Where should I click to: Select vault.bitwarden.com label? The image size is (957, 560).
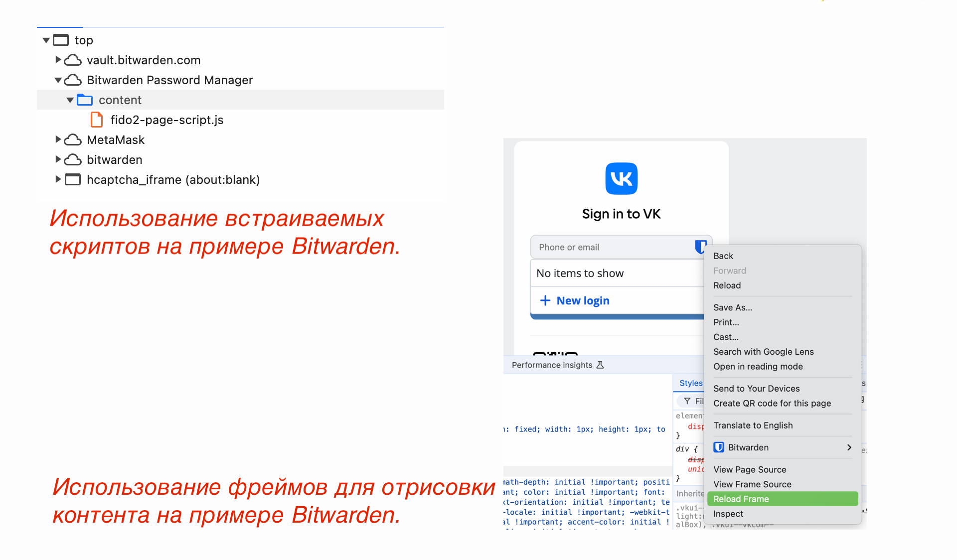pyautogui.click(x=144, y=60)
